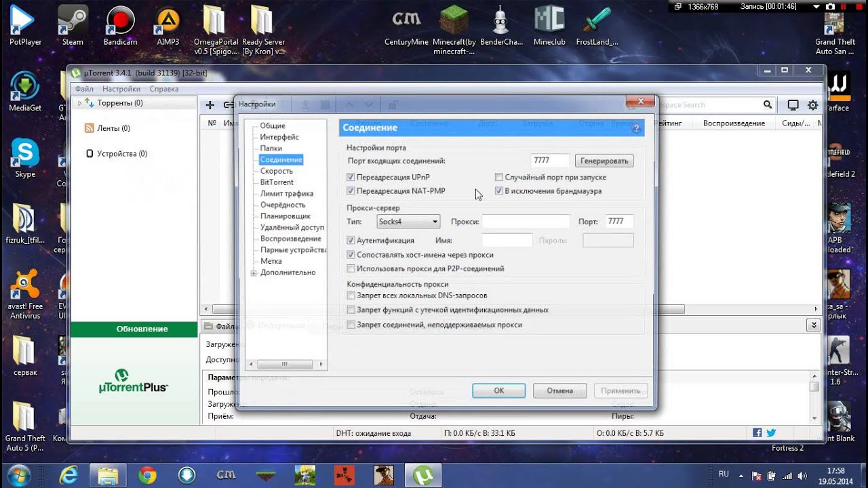
Task: Click the incoming connections port field
Action: point(549,161)
